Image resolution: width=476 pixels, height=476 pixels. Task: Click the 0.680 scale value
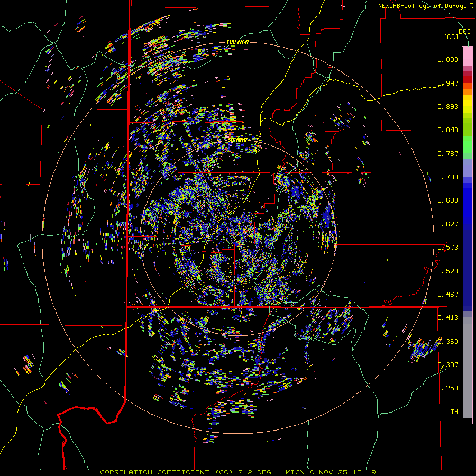(x=448, y=200)
